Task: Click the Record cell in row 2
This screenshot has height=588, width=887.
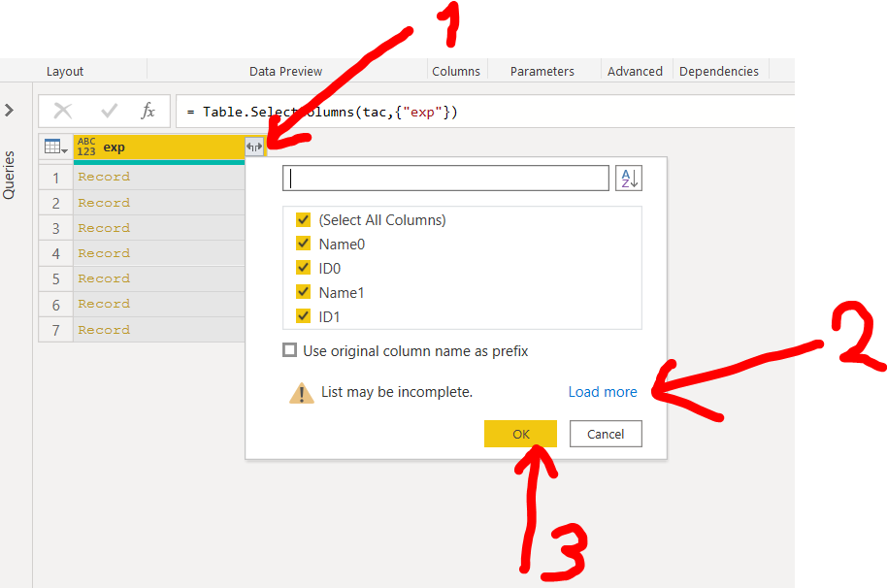Action: click(159, 203)
